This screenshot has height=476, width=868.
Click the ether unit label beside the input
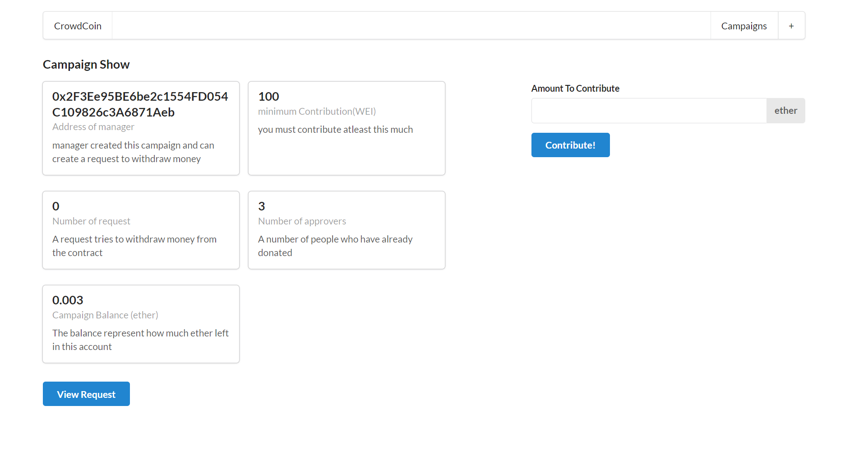coord(785,110)
